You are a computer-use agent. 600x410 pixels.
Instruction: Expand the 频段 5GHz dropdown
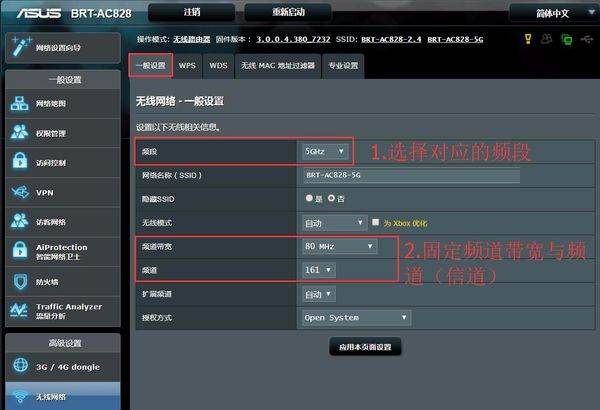(x=326, y=152)
